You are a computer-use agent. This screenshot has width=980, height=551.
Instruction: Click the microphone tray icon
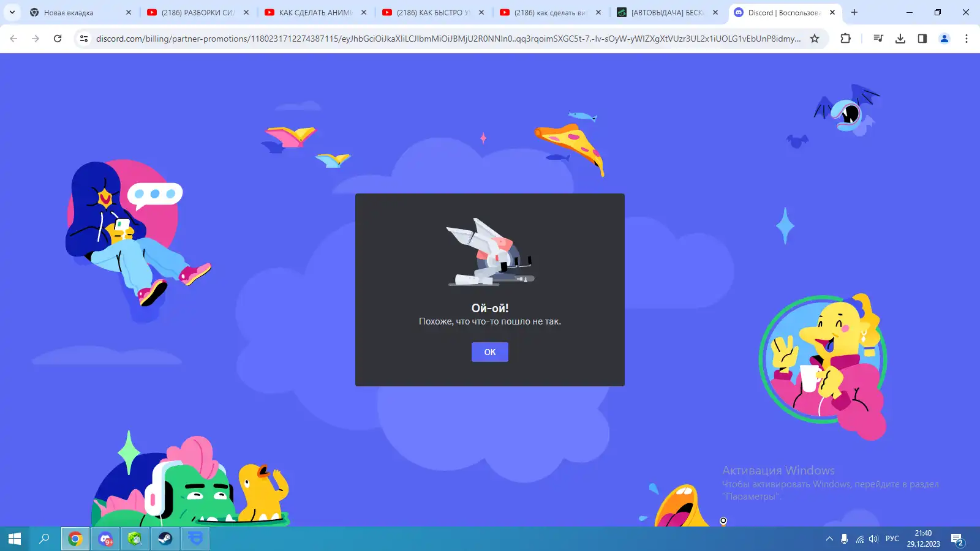coord(844,539)
